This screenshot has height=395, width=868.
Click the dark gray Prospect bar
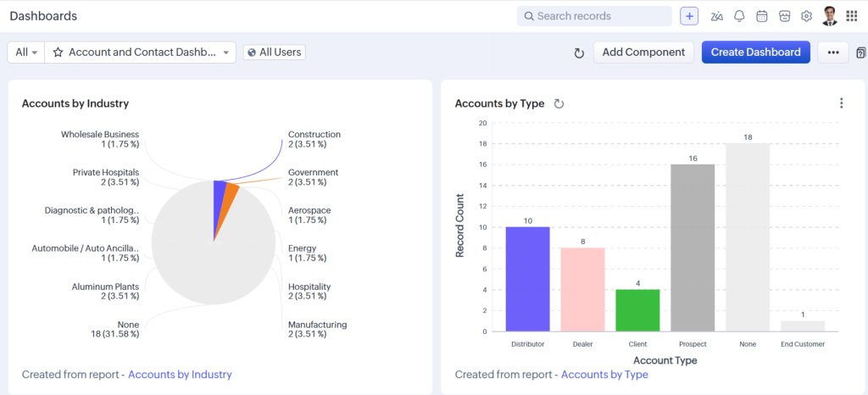[693, 248]
